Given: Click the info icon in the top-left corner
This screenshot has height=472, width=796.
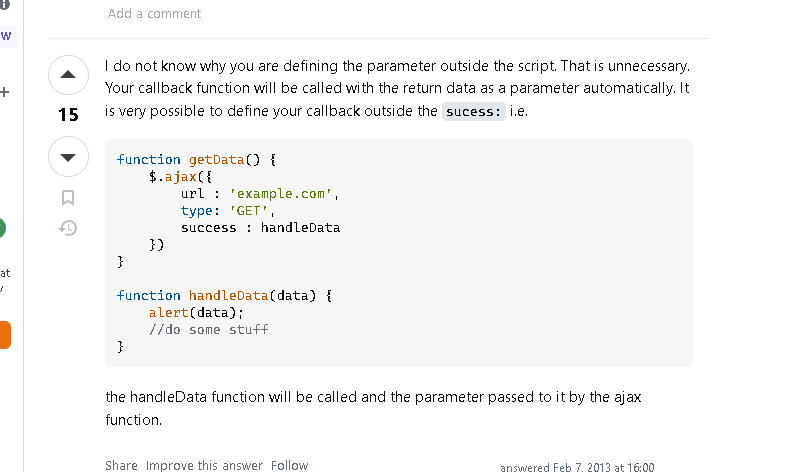Looking at the screenshot, I should [5, 5].
